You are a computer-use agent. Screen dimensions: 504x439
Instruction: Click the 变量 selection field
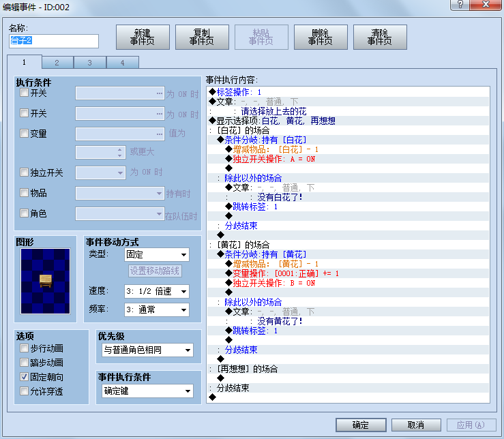120,134
